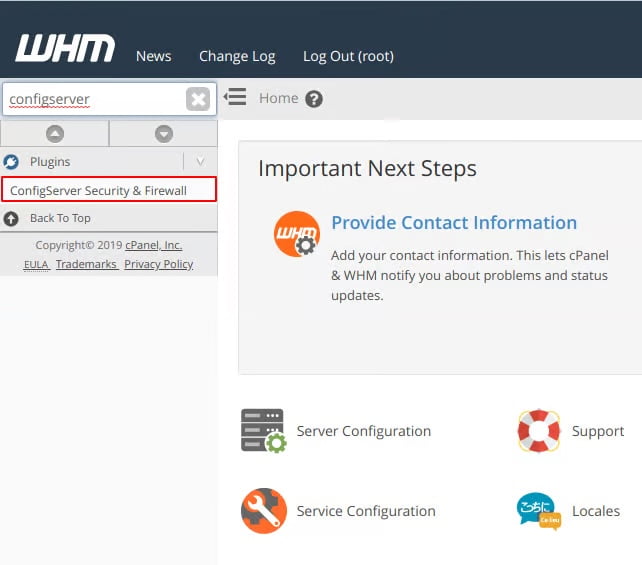Click the Back To Top arrow icon
This screenshot has width=642, height=565.
(x=11, y=219)
